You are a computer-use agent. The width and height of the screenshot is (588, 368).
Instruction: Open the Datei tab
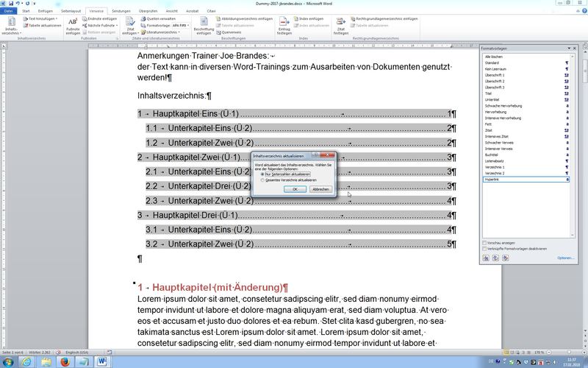click(8, 11)
